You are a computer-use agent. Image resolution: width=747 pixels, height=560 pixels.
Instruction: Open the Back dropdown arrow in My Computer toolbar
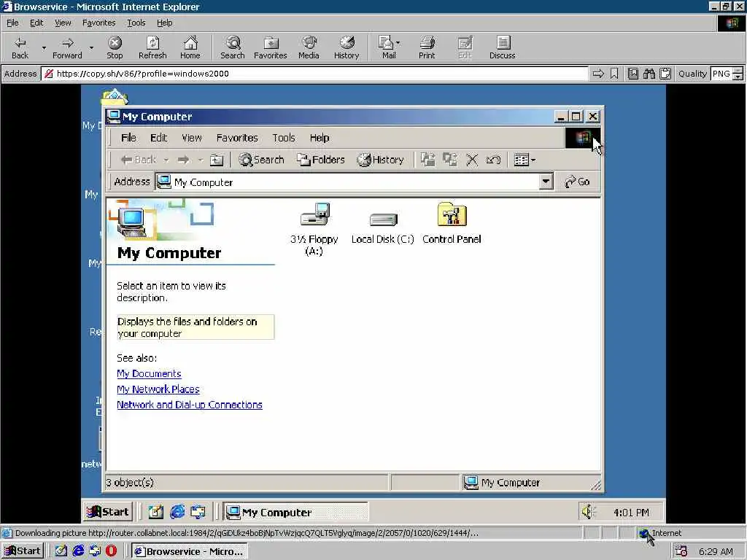click(166, 160)
